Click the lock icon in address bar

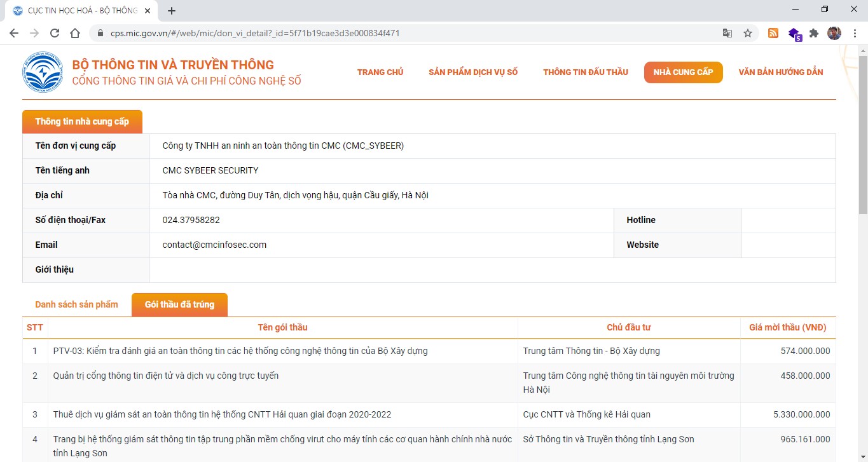click(x=100, y=33)
